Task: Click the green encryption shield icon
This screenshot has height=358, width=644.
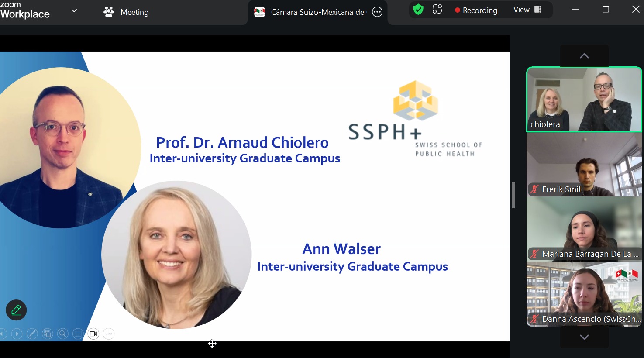Action: (x=418, y=10)
